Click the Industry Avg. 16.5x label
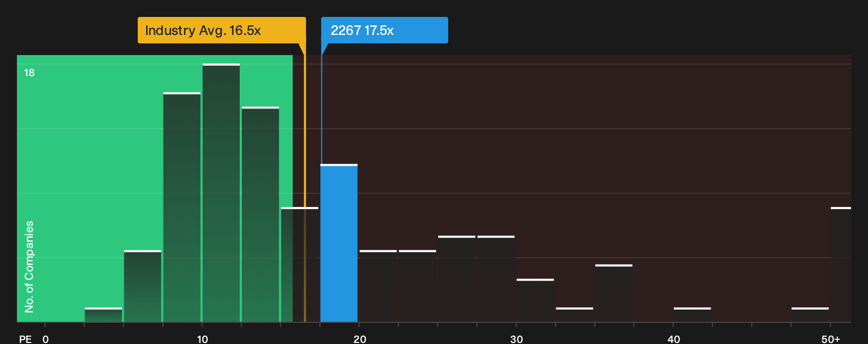The image size is (868, 344). click(221, 30)
